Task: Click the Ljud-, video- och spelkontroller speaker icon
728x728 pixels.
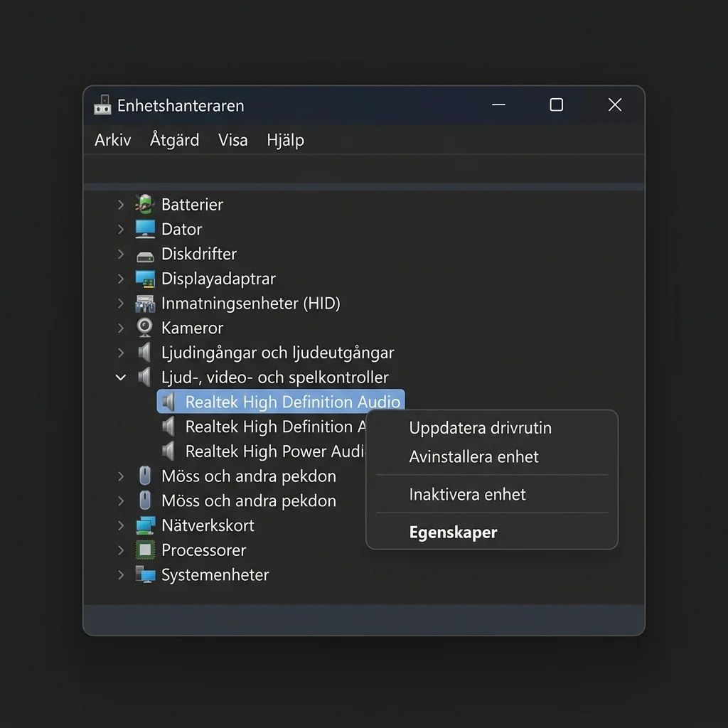Action: [x=145, y=377]
